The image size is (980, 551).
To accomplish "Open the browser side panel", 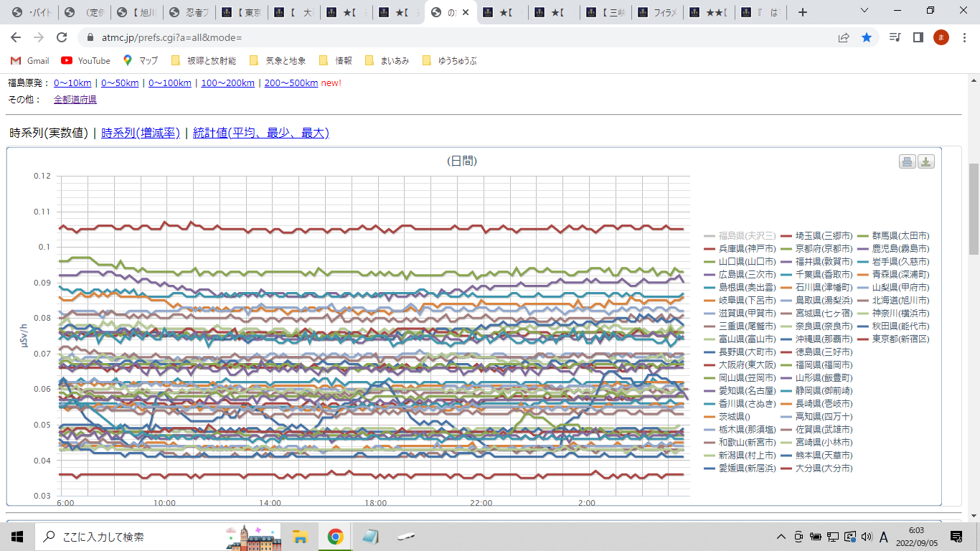I will 918,37.
